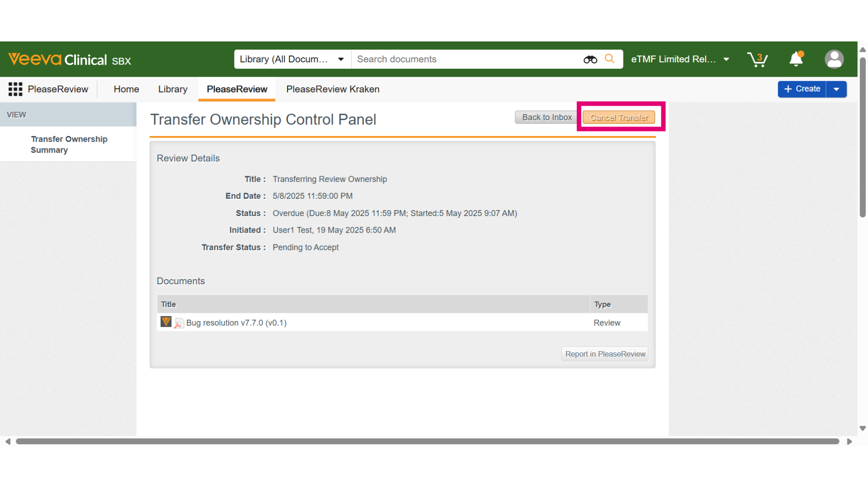868x488 pixels.
Task: Click Back to Inbox button
Action: coord(547,117)
